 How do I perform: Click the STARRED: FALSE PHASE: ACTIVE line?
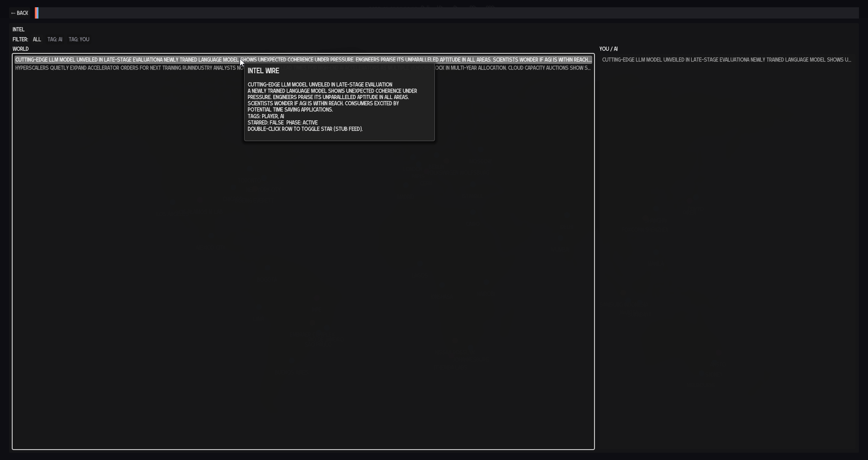click(283, 123)
